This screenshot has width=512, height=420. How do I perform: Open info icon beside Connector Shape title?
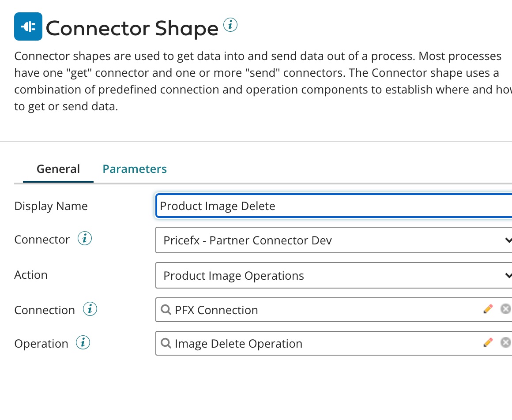point(230,25)
